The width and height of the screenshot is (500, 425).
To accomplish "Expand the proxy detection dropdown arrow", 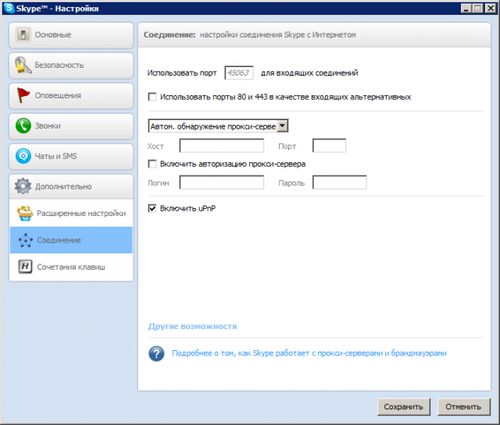I will [x=282, y=126].
